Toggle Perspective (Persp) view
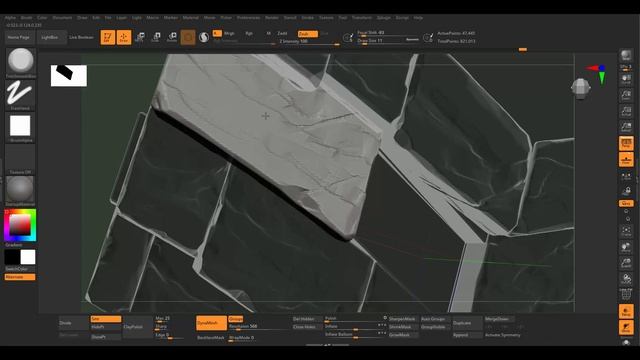 [626, 143]
